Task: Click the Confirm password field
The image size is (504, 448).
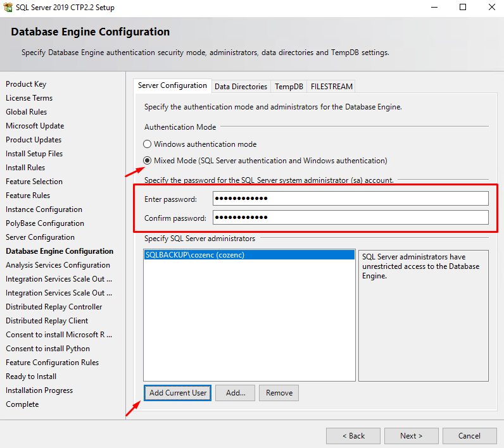Action: click(350, 218)
